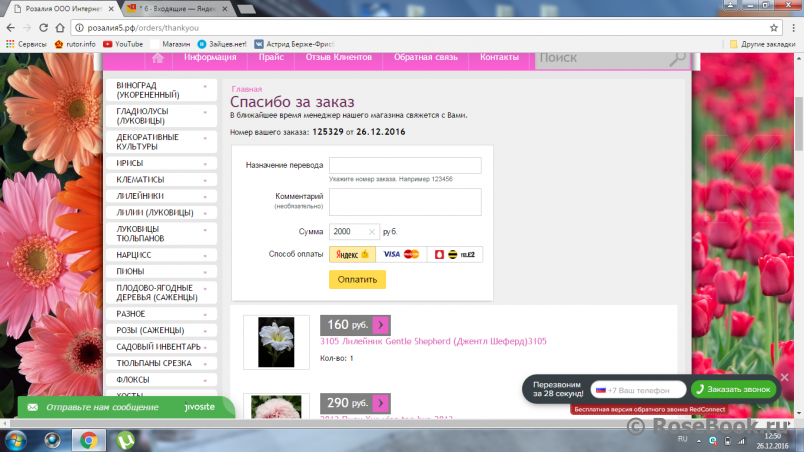Image resolution: width=804 pixels, height=452 pixels.
Task: Open the Отзыв Клиентов menu item
Action: coord(338,57)
